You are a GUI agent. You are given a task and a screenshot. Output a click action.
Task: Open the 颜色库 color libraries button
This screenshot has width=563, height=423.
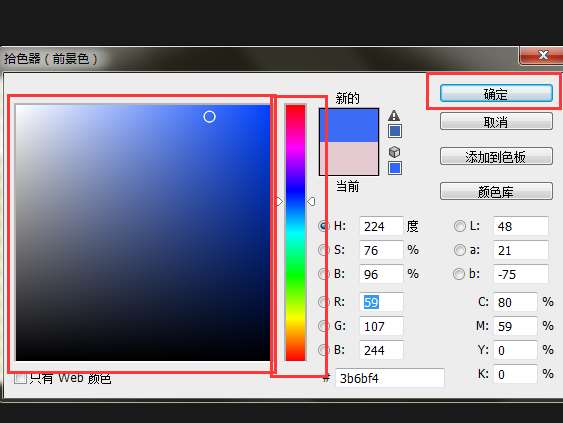point(496,191)
